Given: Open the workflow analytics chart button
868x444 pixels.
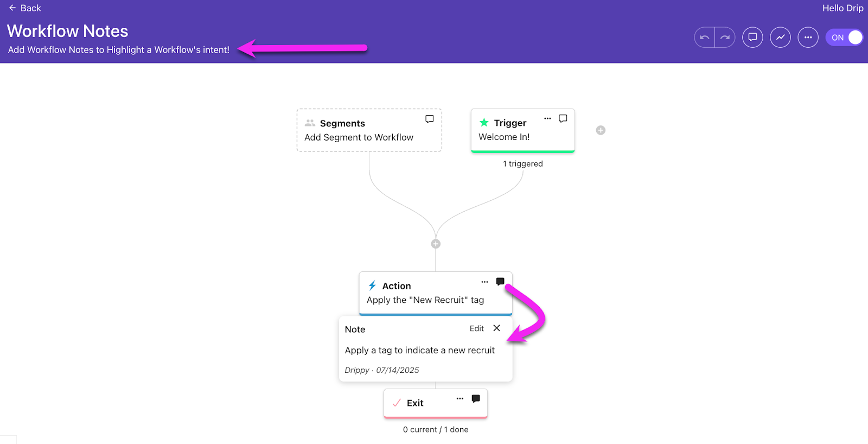Looking at the screenshot, I should [780, 37].
